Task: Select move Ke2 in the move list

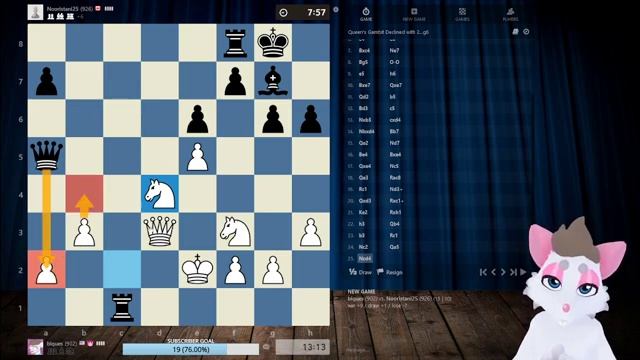Action: click(x=363, y=212)
